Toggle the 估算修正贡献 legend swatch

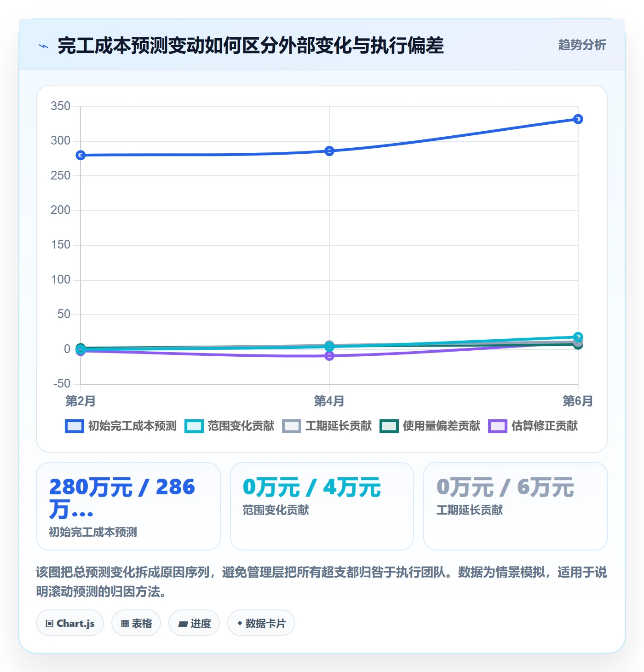tap(498, 426)
